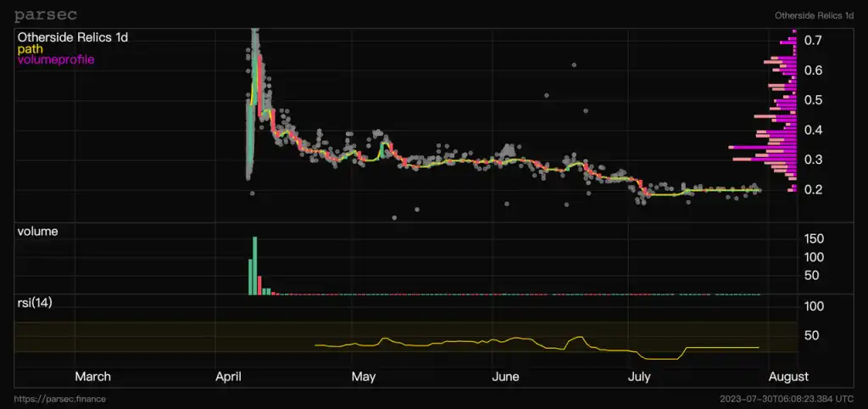Click the May label on time axis
The width and height of the screenshot is (868, 409).
[x=363, y=377]
